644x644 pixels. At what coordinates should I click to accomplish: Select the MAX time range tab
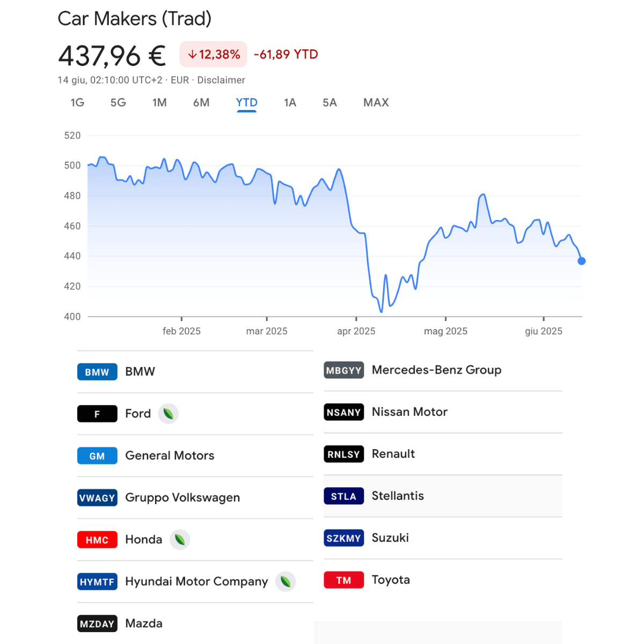(x=376, y=103)
